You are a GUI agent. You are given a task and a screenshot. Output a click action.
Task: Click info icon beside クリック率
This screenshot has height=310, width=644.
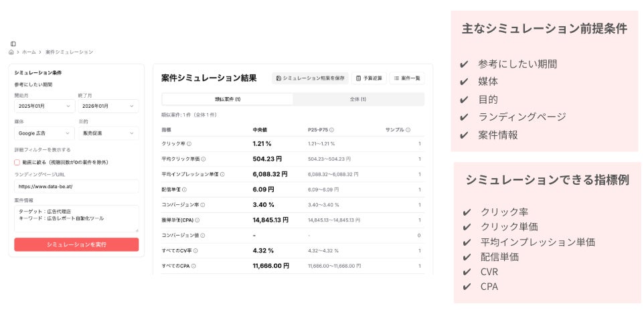pos(189,143)
